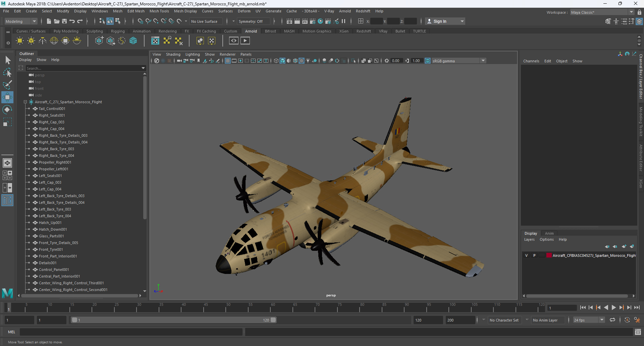The width and height of the screenshot is (644, 346).
Task: Select Glass_Parts001 in Outliner
Action: [x=51, y=236]
